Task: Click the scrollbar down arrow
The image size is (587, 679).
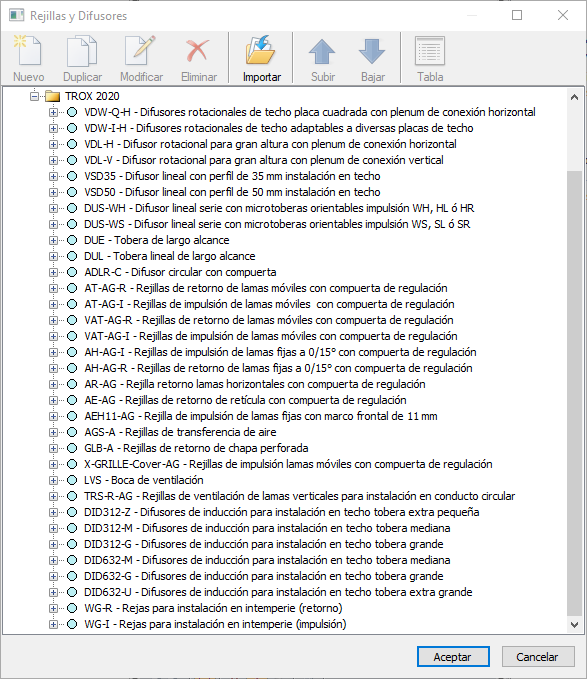Action: coord(574,625)
